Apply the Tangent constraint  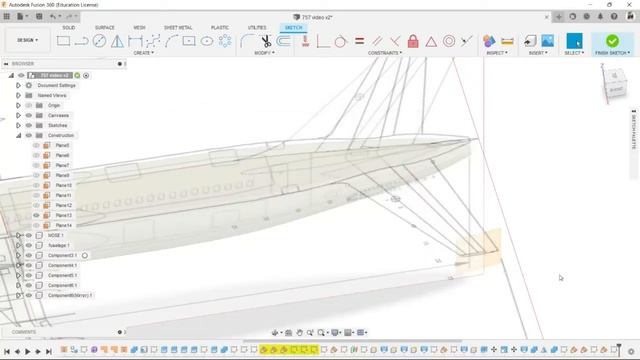tap(340, 41)
